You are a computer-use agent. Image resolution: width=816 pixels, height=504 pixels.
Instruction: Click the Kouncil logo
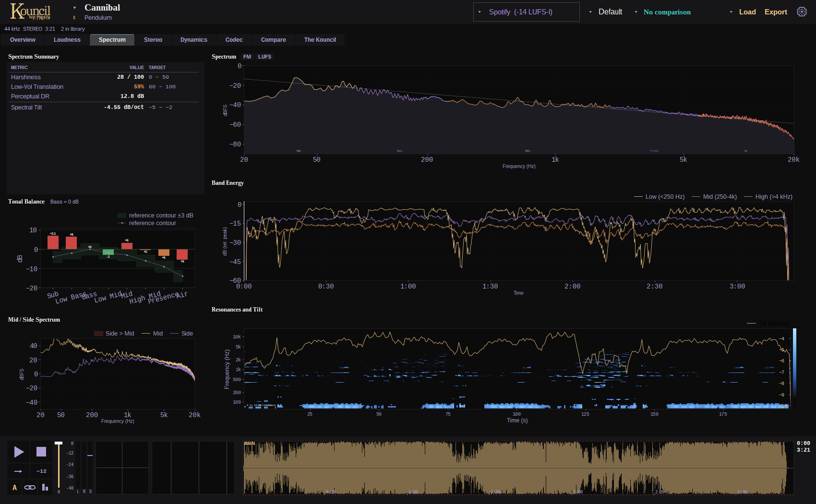(30, 11)
